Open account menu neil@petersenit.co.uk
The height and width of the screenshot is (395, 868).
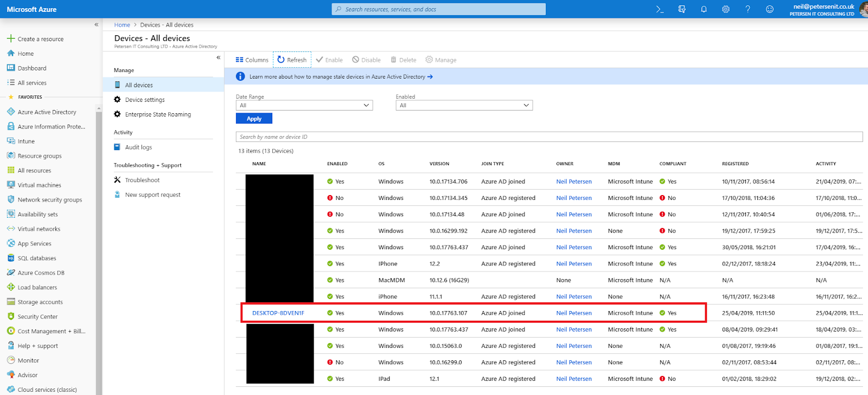point(829,9)
